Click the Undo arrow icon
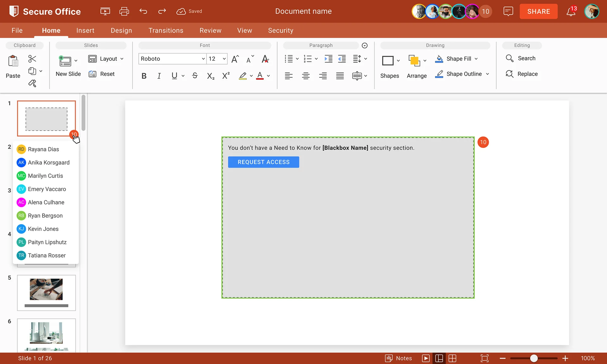This screenshot has width=607, height=364. (x=143, y=11)
